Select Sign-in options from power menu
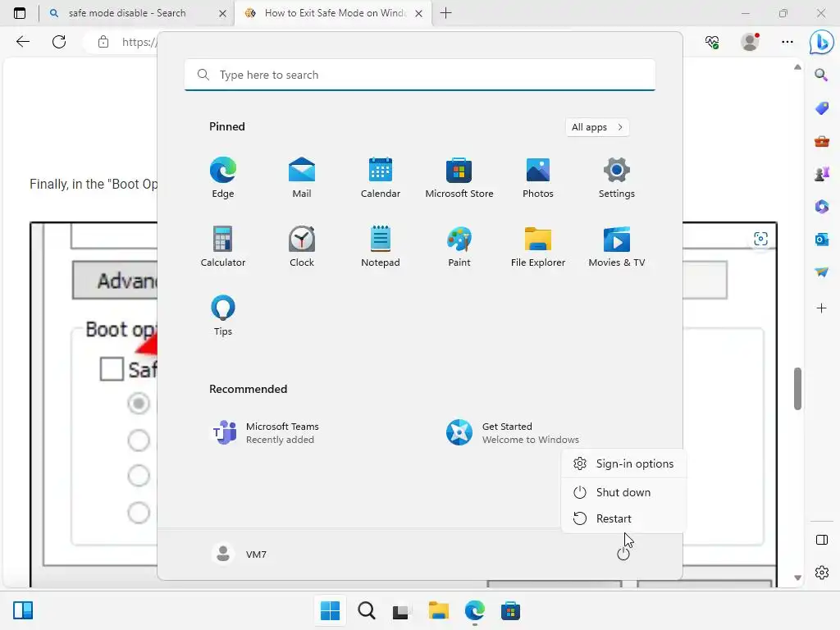 pyautogui.click(x=623, y=464)
